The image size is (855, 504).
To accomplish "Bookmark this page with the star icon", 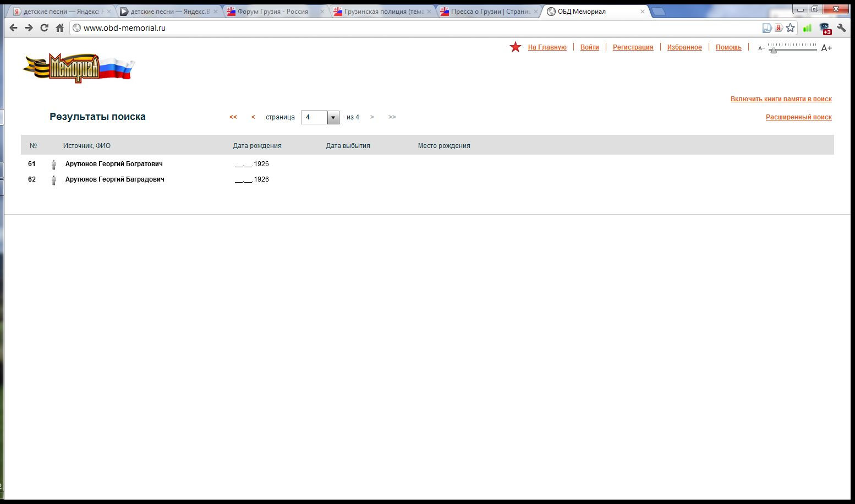I will pos(791,28).
